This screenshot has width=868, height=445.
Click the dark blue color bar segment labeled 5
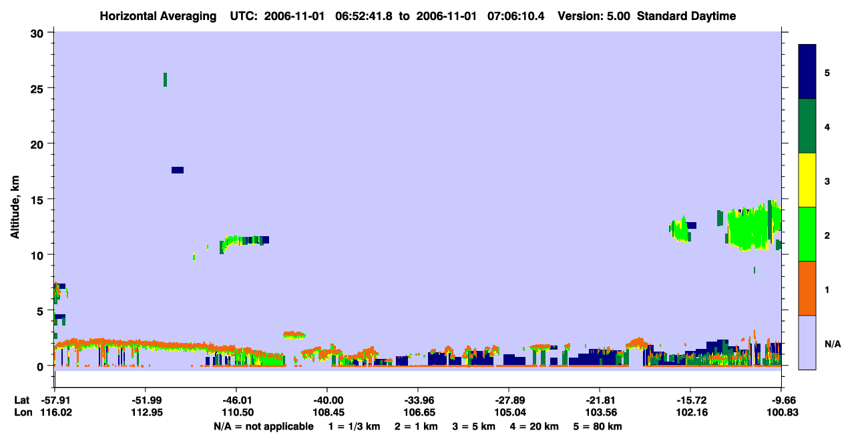807,72
